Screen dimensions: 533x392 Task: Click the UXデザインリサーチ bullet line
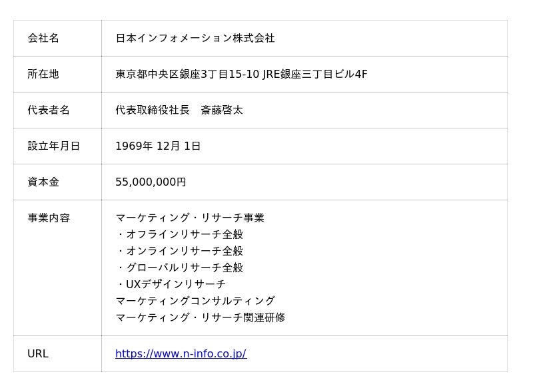click(171, 285)
